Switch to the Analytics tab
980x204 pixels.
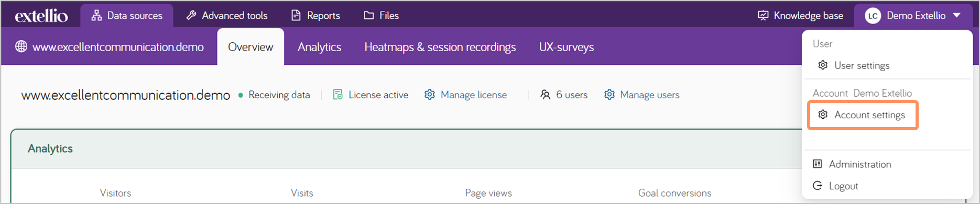click(320, 47)
